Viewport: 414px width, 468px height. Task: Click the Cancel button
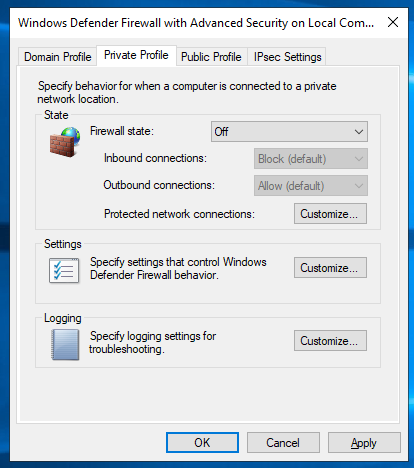click(x=283, y=443)
